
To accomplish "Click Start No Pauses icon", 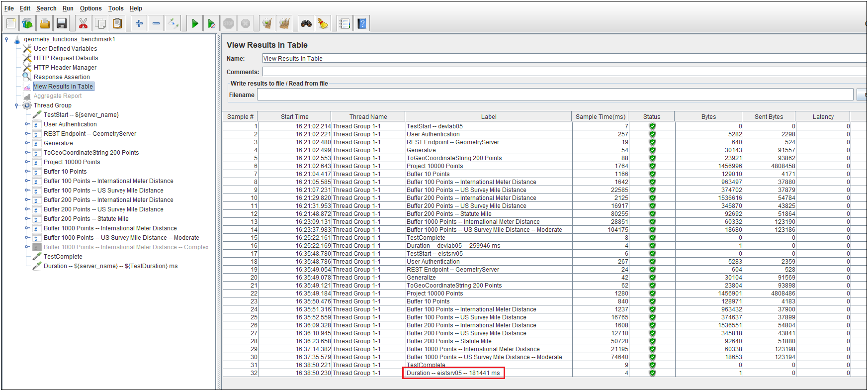I will (x=212, y=23).
